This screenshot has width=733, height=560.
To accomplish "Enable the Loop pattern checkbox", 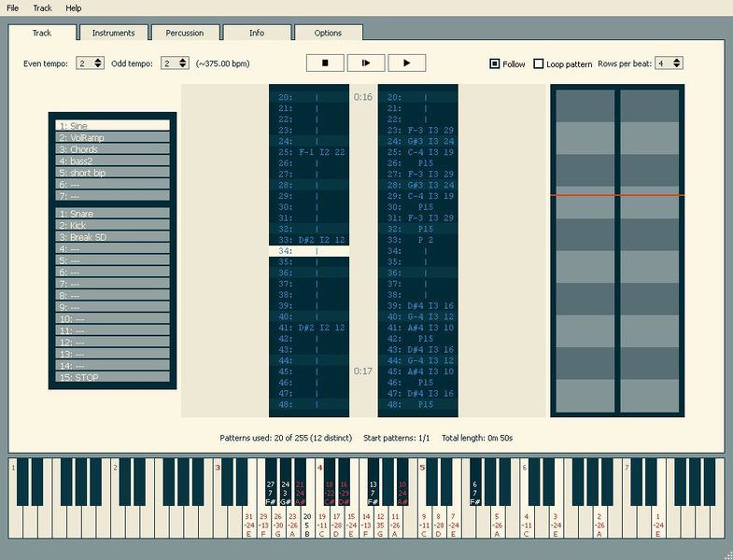I will click(539, 64).
